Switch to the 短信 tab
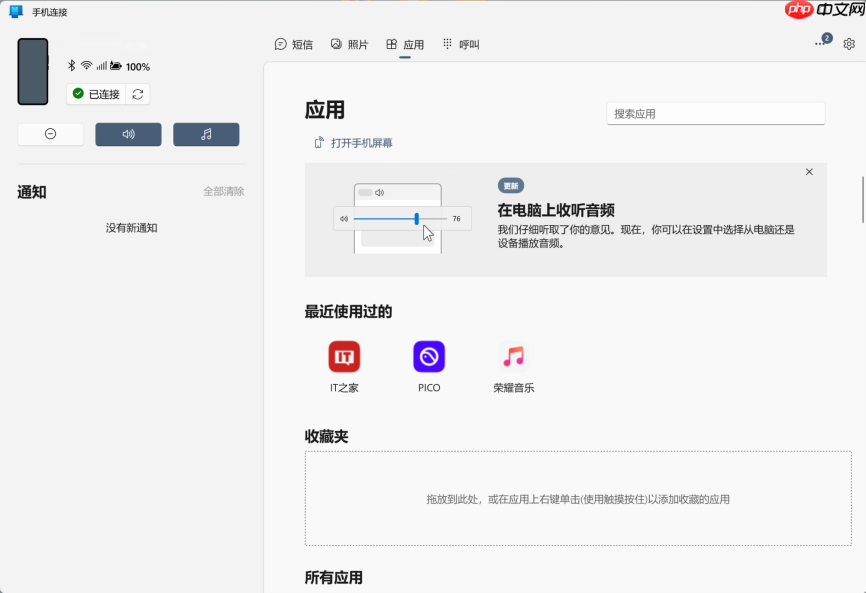The image size is (866, 593). [295, 44]
